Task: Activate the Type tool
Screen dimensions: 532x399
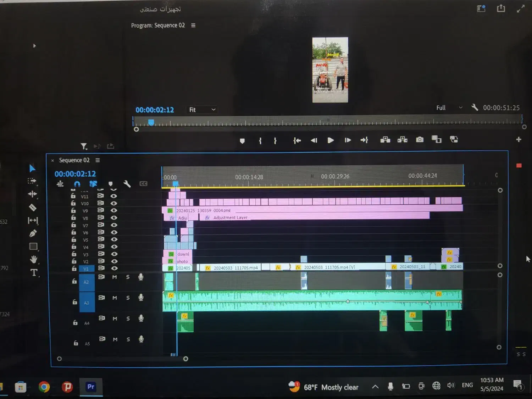Action: click(34, 273)
